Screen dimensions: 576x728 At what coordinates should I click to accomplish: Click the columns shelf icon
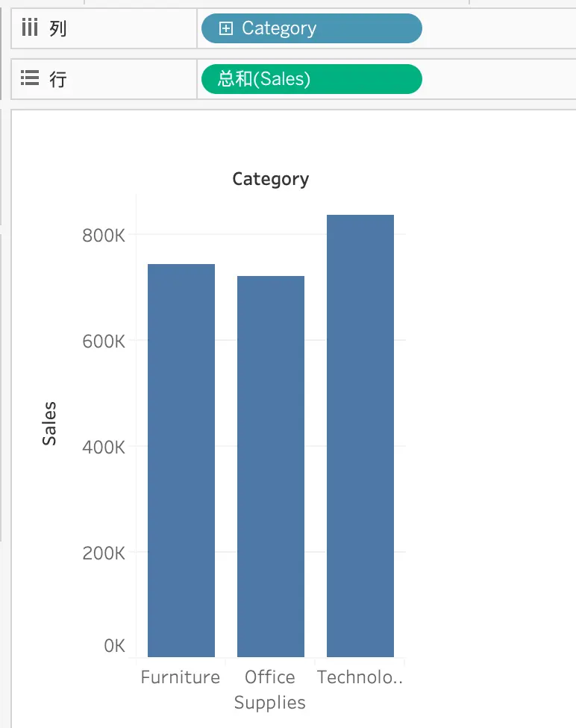[30, 28]
